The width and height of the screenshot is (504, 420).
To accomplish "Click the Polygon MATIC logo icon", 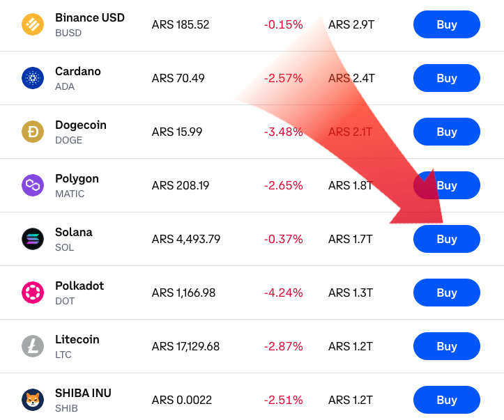I will [33, 185].
